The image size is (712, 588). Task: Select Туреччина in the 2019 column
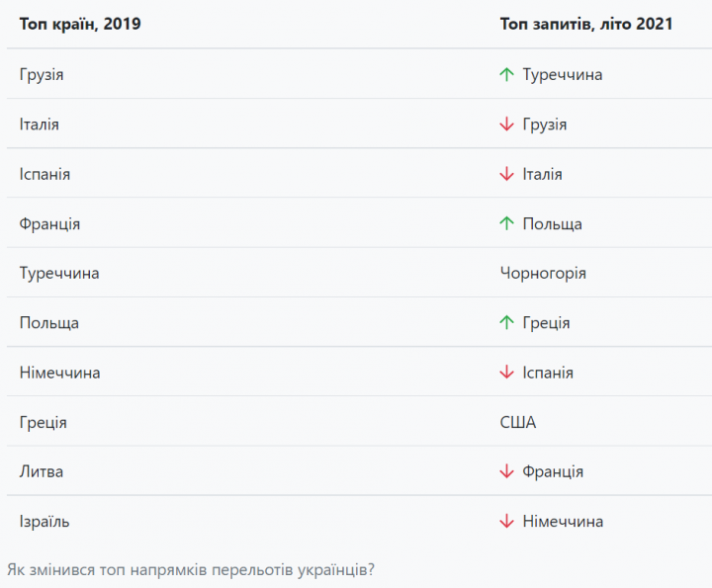pyautogui.click(x=59, y=273)
